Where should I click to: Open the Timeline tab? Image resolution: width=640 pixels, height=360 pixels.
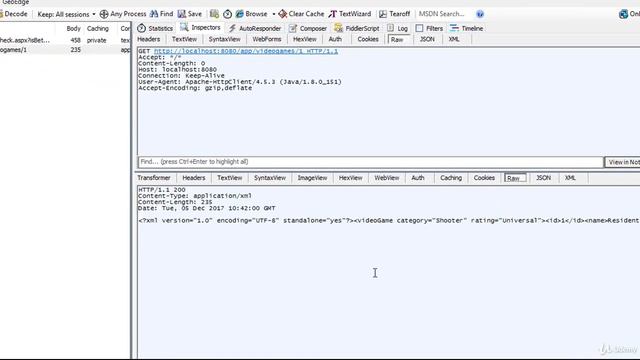click(x=466, y=28)
